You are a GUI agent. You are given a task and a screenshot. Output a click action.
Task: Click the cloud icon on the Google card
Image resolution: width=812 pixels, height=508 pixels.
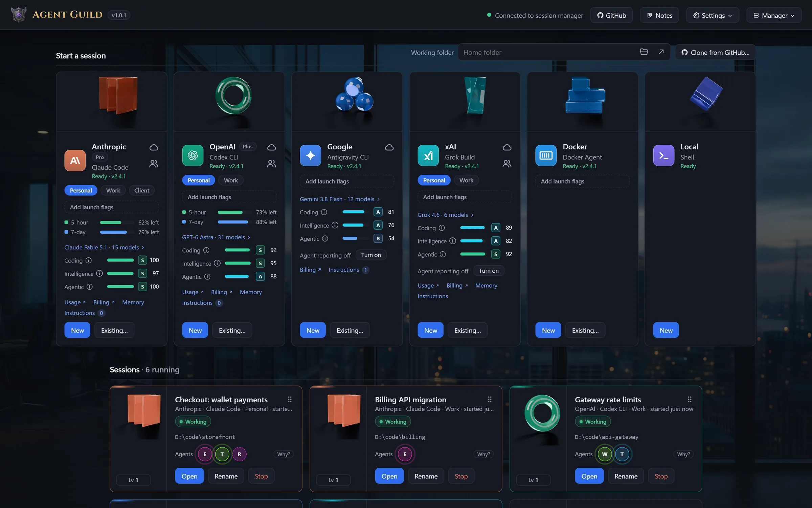[389, 147]
